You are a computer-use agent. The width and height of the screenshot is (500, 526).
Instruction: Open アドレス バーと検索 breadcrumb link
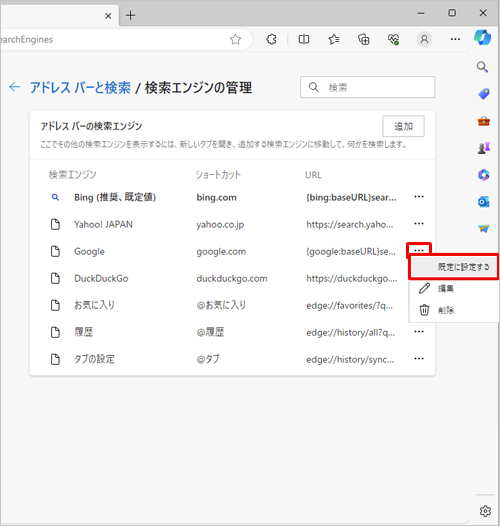pos(80,88)
